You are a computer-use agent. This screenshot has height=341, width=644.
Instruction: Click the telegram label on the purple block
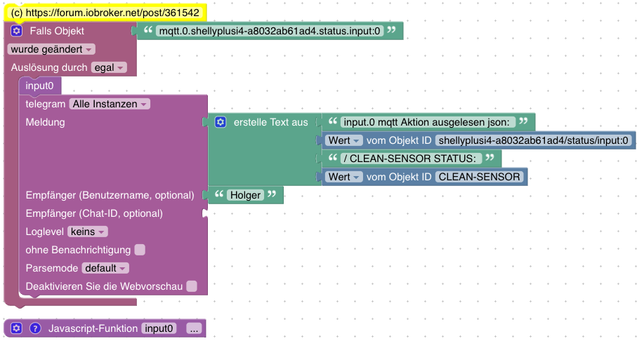(45, 104)
